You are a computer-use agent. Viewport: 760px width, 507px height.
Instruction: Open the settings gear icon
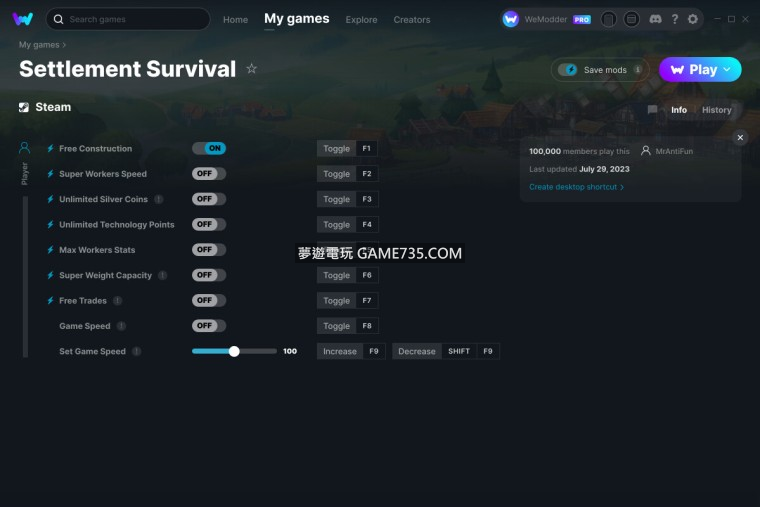693,19
